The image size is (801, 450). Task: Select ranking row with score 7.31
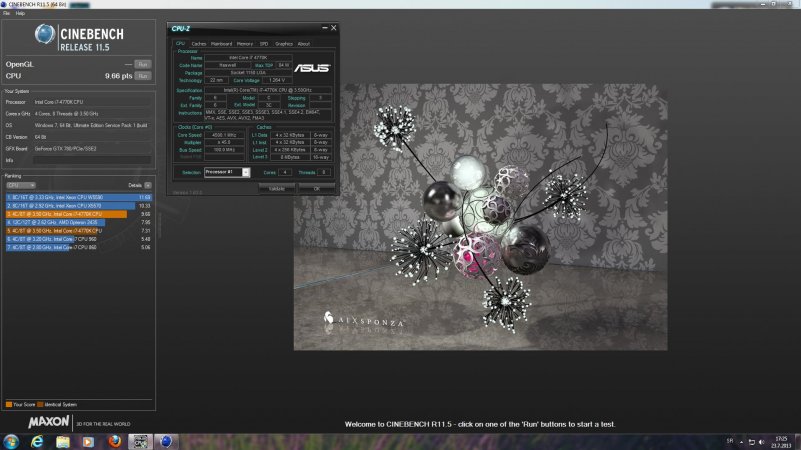coord(79,230)
